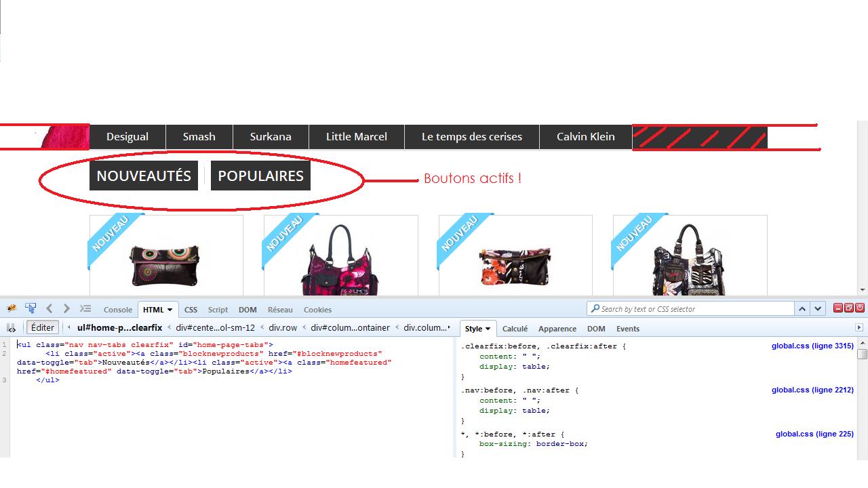This screenshot has height=488, width=868.
Task: Show the Calculé side panel
Action: click(x=515, y=329)
